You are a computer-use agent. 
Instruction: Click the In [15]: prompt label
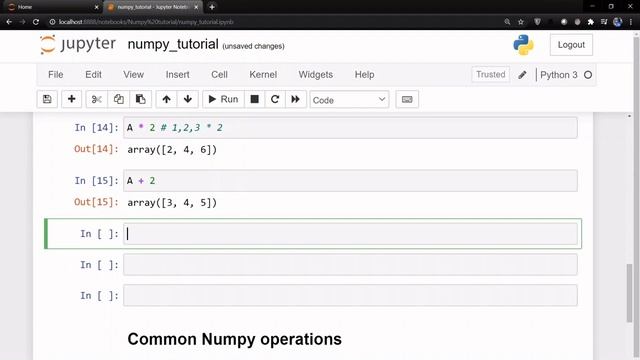pos(97,181)
